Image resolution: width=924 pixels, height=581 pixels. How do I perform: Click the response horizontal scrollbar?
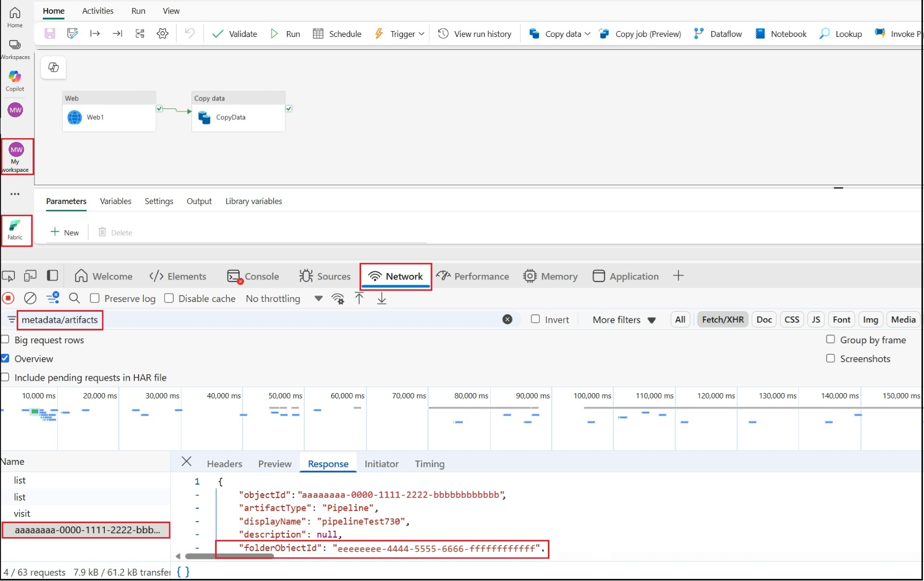point(230,556)
